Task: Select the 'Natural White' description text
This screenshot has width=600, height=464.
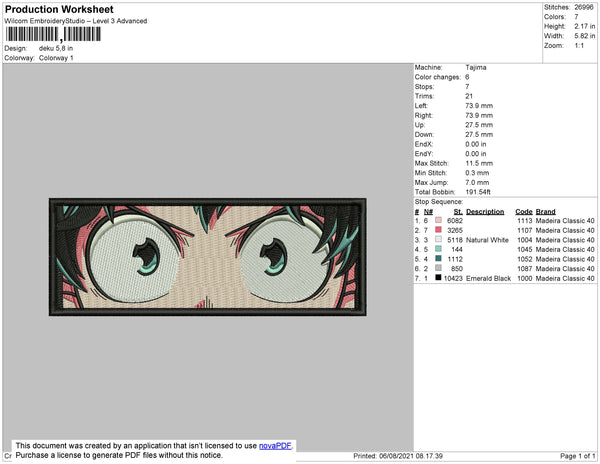Action: 488,240
